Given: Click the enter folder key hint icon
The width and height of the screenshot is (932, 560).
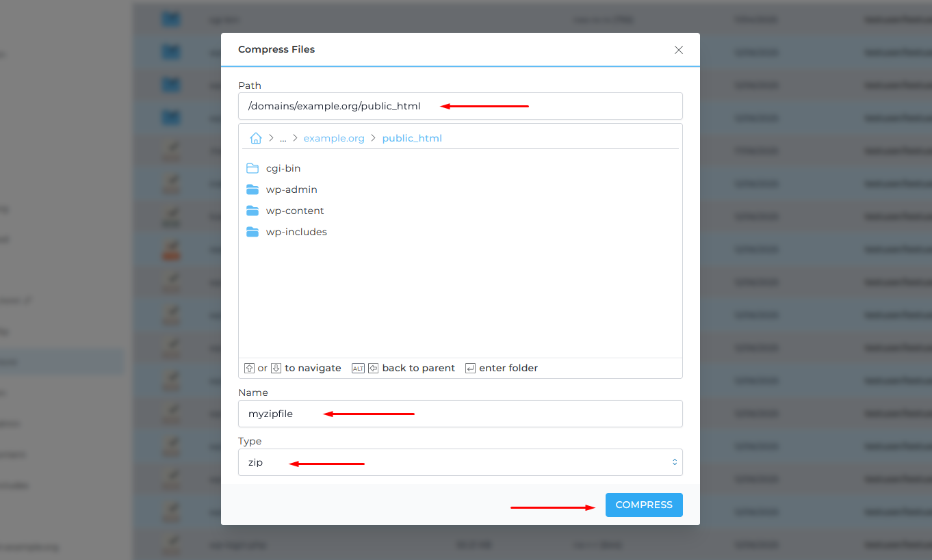Looking at the screenshot, I should point(470,368).
